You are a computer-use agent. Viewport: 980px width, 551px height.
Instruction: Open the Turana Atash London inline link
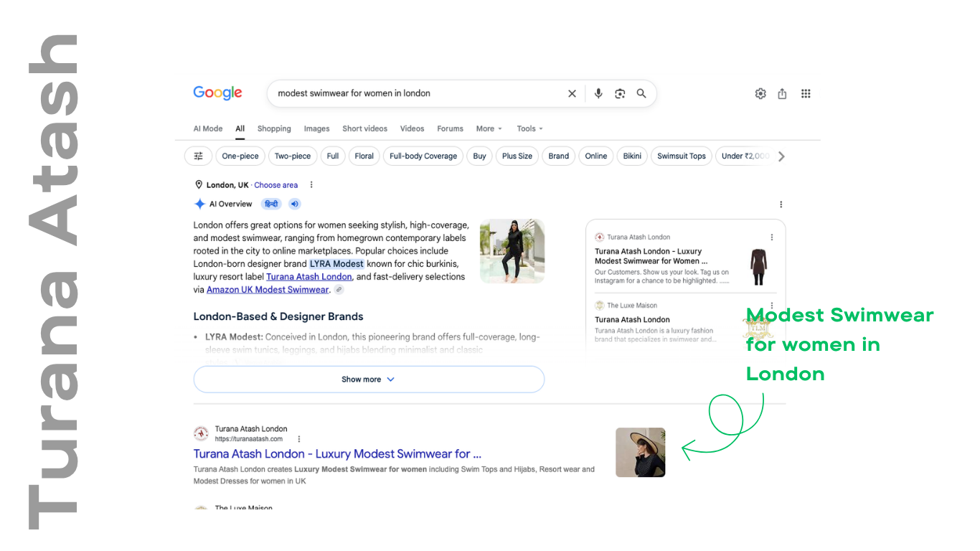pyautogui.click(x=309, y=277)
